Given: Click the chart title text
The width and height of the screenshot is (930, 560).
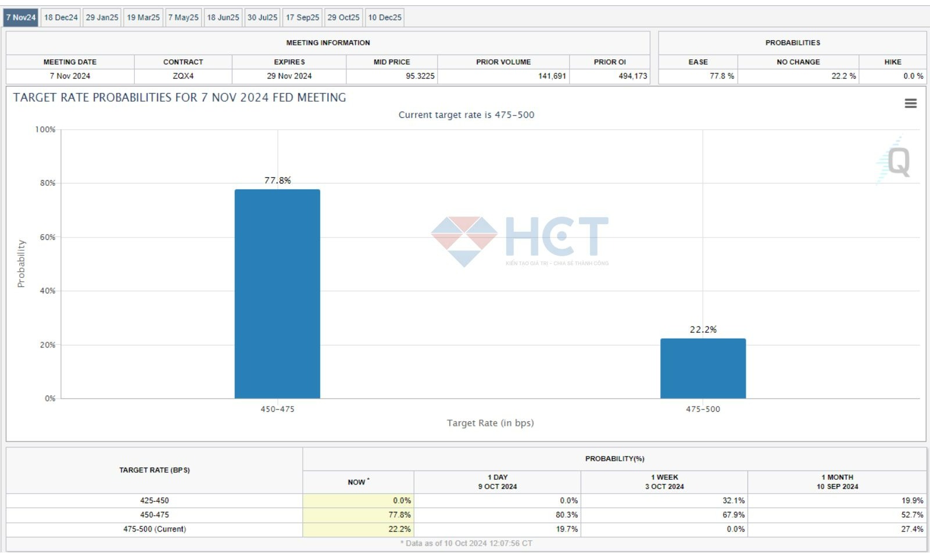Looking at the screenshot, I should (x=180, y=98).
